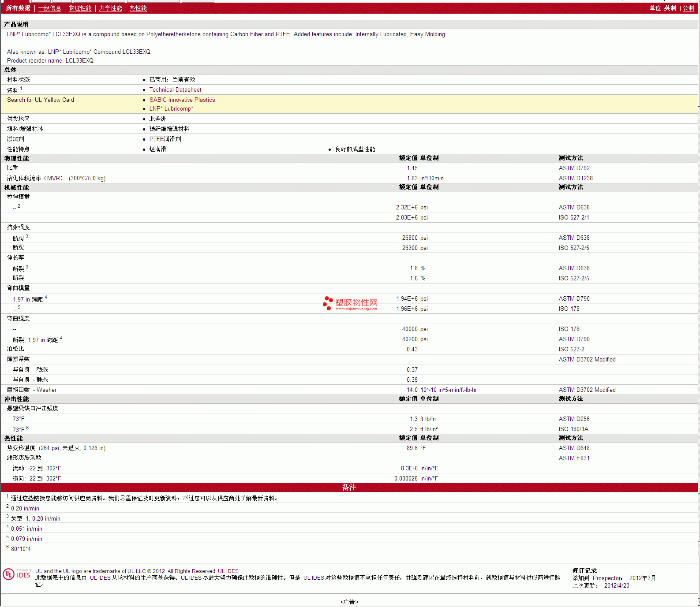Select Izod impact value 1.3
The width and height of the screenshot is (700, 607).
coord(414,419)
